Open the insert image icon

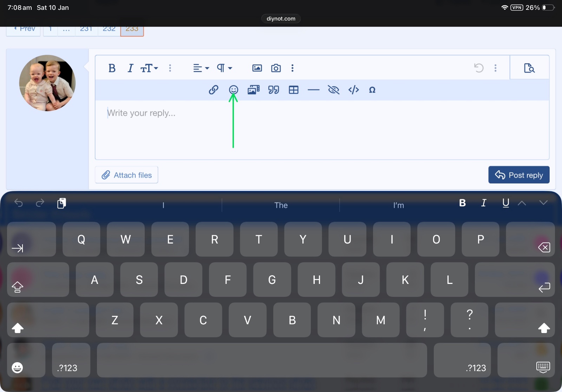pyautogui.click(x=257, y=68)
